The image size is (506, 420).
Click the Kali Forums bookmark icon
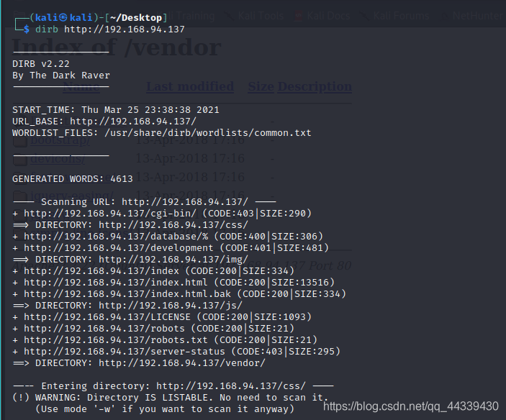(x=364, y=16)
